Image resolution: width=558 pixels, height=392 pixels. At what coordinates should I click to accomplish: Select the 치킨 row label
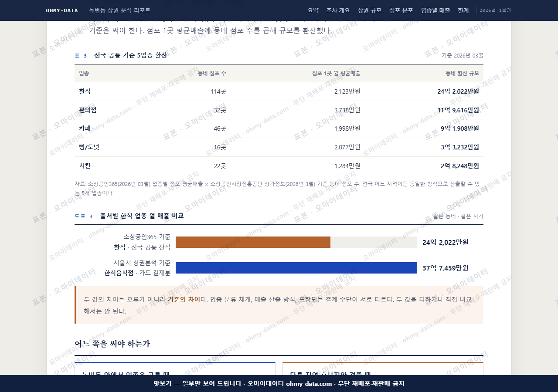85,166
